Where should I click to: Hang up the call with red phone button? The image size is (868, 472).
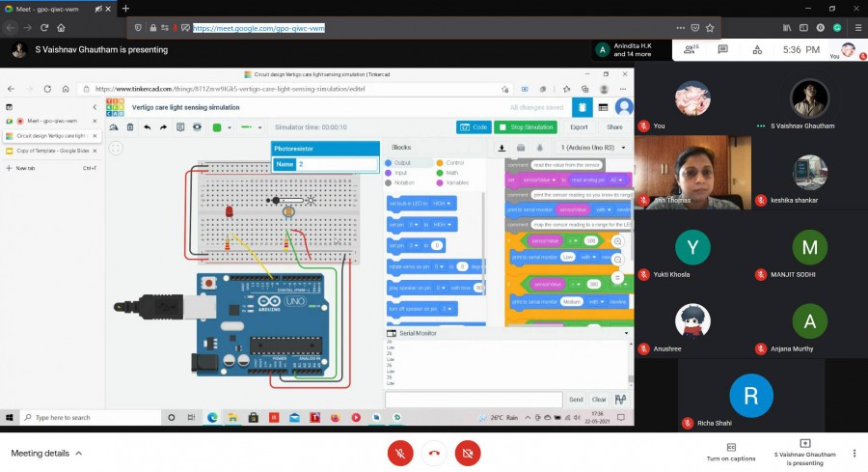tap(434, 453)
